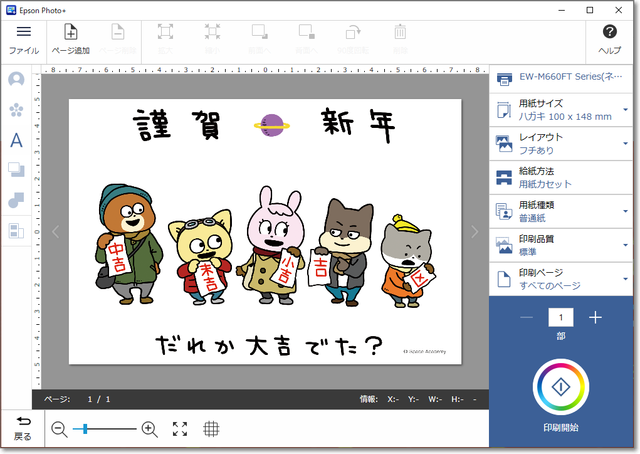
Task: Open the ヘルプ help menu
Action: (609, 36)
